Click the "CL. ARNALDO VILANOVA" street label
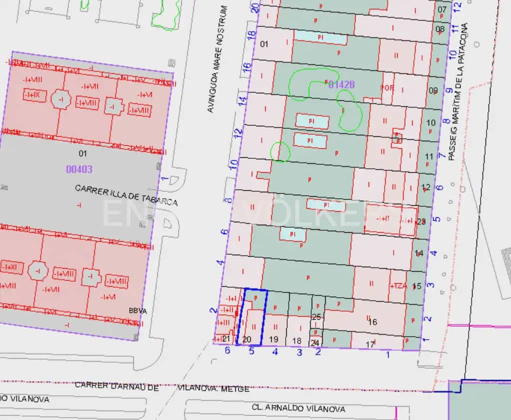This screenshot has width=511, height=420. click(x=299, y=408)
